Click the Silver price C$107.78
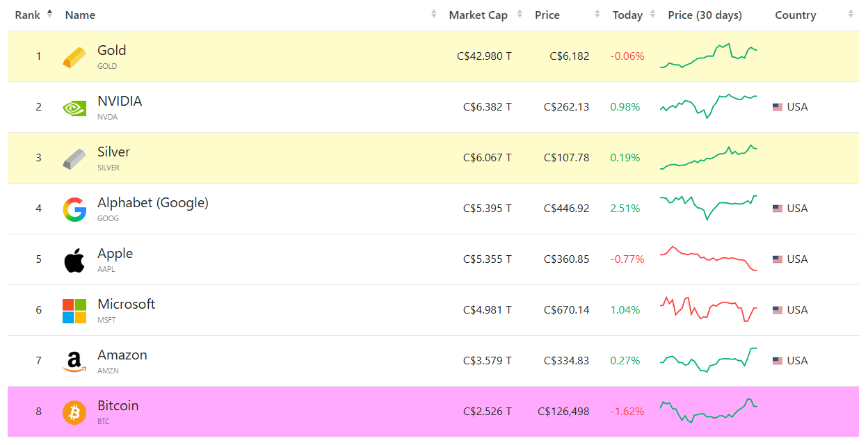 pos(567,158)
